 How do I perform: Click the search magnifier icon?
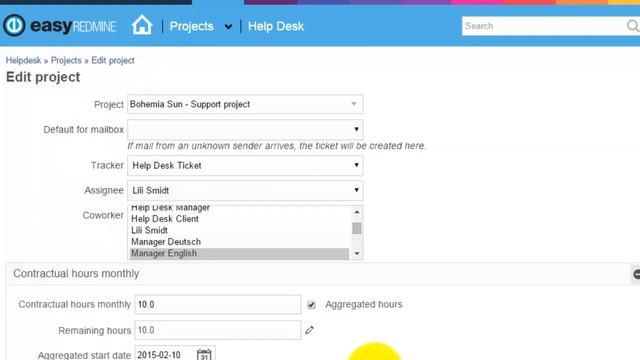tap(633, 26)
